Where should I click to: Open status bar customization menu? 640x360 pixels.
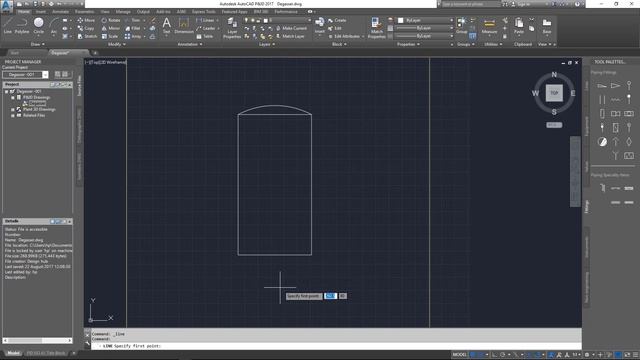[x=636, y=355]
